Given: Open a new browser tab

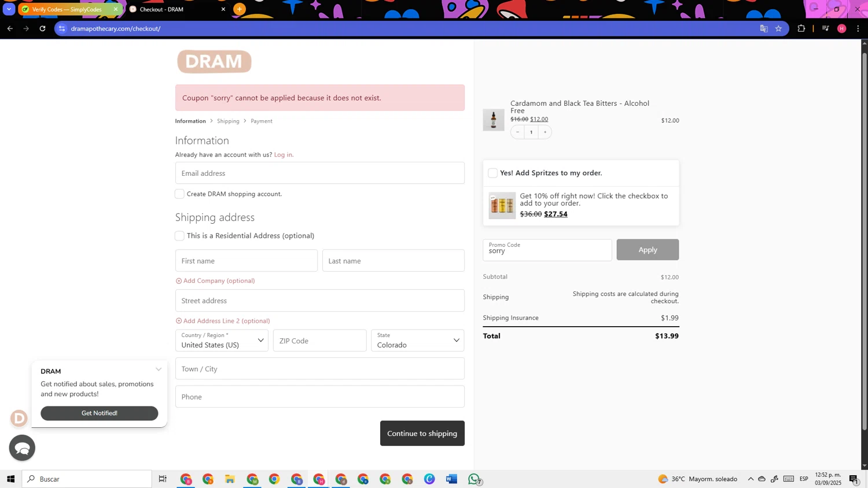Looking at the screenshot, I should point(240,9).
